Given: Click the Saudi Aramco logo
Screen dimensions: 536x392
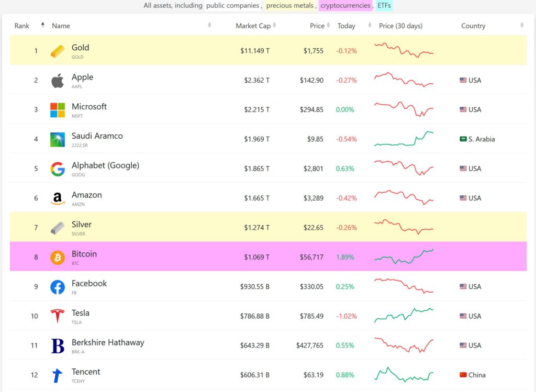Looking at the screenshot, I should pos(58,139).
